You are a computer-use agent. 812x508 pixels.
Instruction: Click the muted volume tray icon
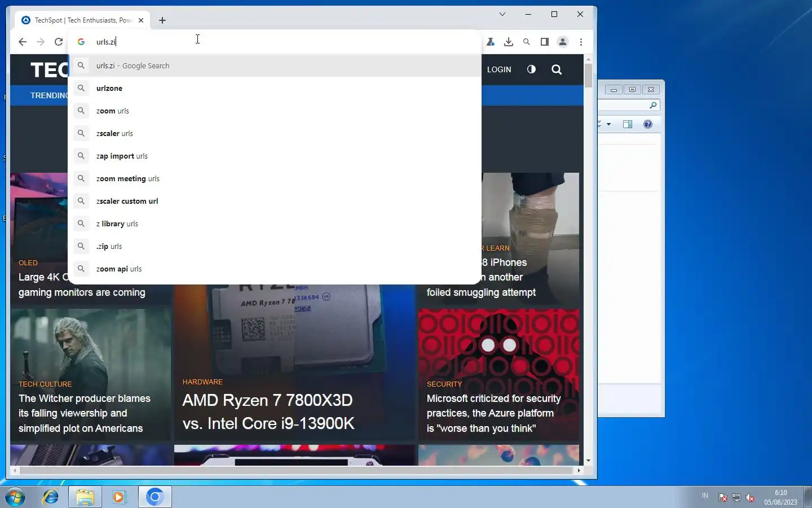(x=750, y=497)
